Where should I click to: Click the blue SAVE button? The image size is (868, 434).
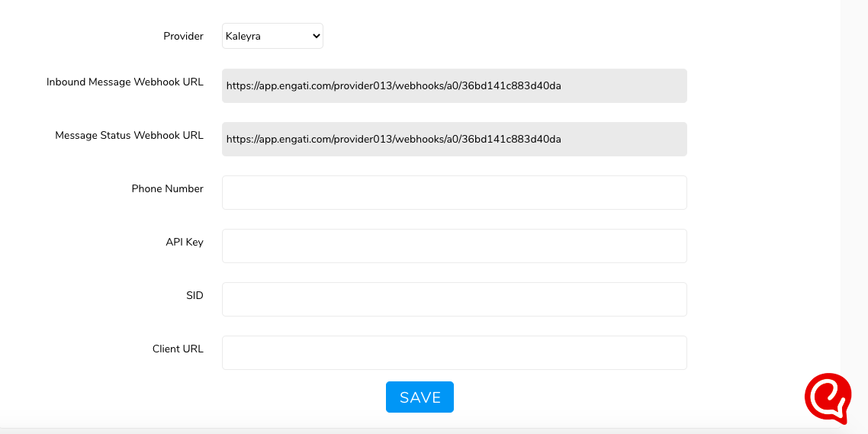point(420,397)
